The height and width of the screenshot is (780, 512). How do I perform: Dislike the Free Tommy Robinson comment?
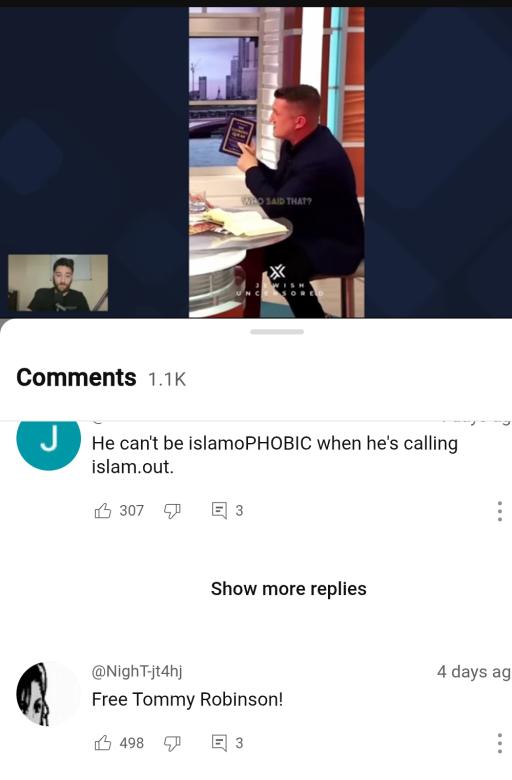pyautogui.click(x=172, y=743)
